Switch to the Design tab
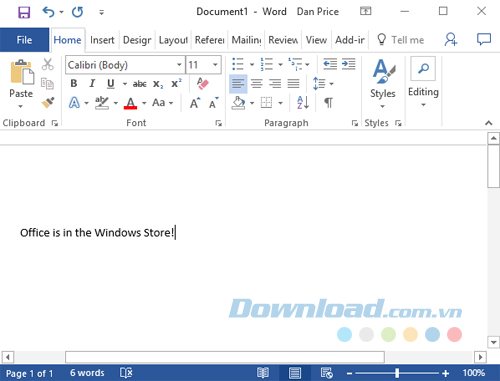This screenshot has width=500, height=381. (137, 40)
